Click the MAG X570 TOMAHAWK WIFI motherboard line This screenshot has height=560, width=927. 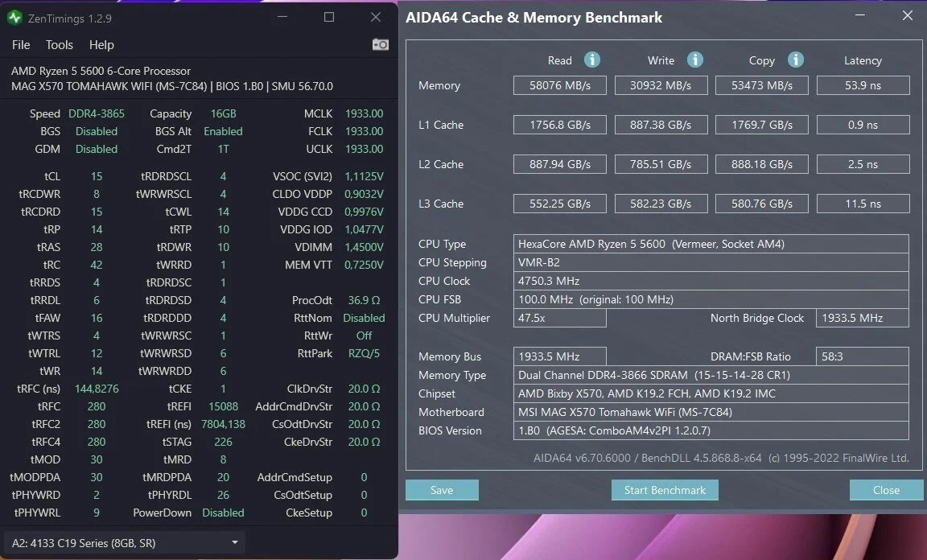click(x=172, y=86)
